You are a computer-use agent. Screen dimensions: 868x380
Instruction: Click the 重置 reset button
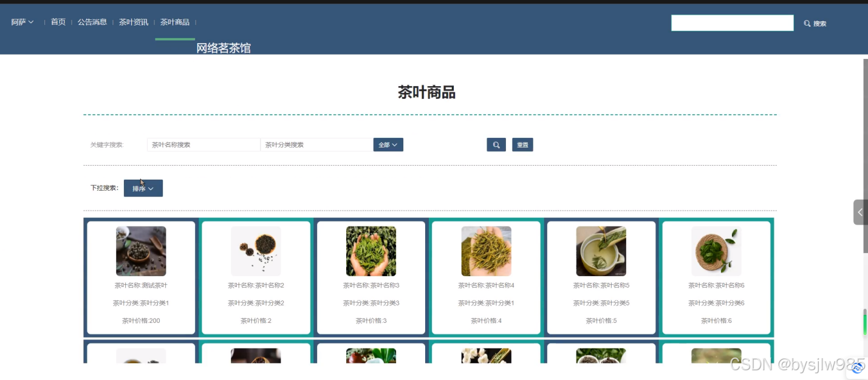click(522, 145)
